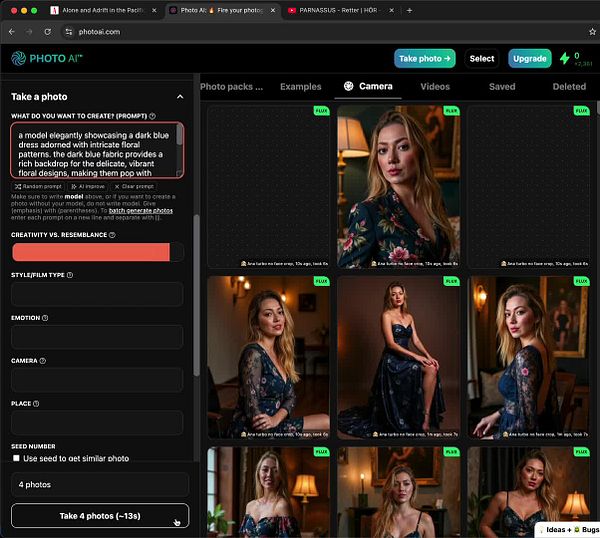Open the 4 photos count dropdown
This screenshot has width=600, height=538.
(x=100, y=485)
